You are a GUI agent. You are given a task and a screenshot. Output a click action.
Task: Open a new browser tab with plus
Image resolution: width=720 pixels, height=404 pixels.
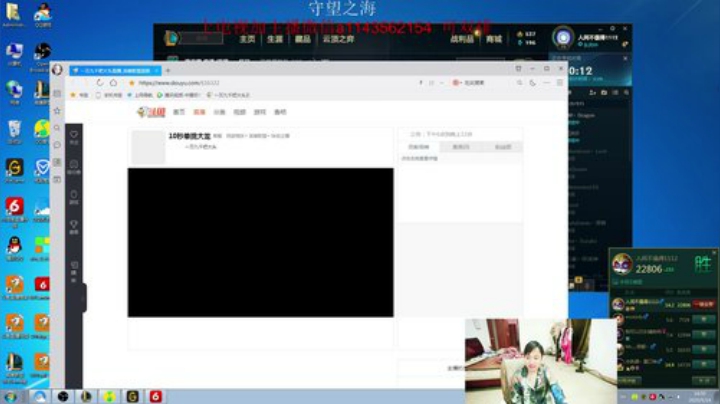pos(168,70)
